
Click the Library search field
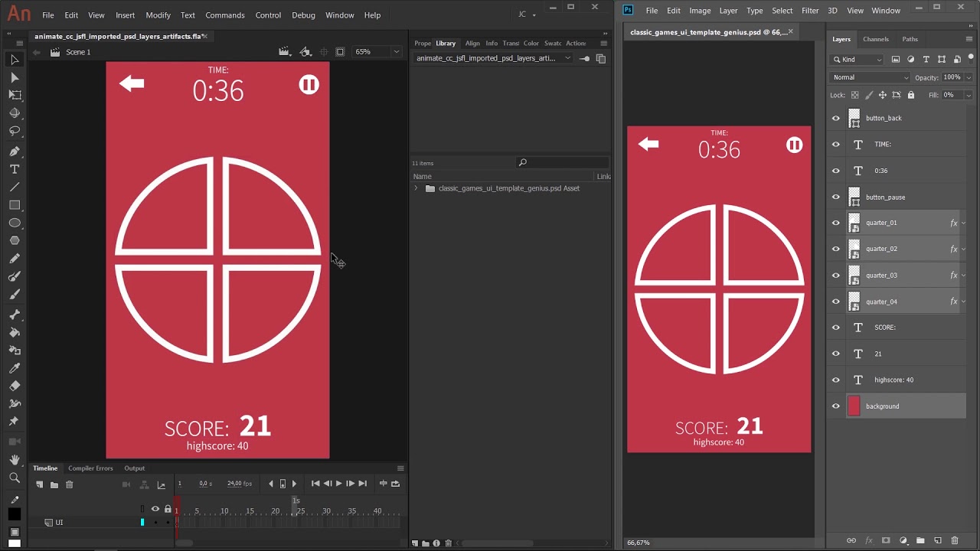coord(563,162)
